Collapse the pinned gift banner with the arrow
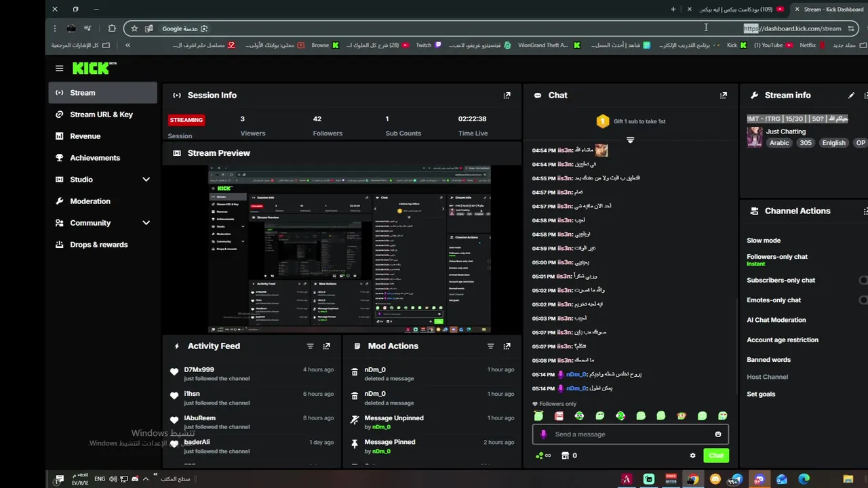 tap(630, 140)
